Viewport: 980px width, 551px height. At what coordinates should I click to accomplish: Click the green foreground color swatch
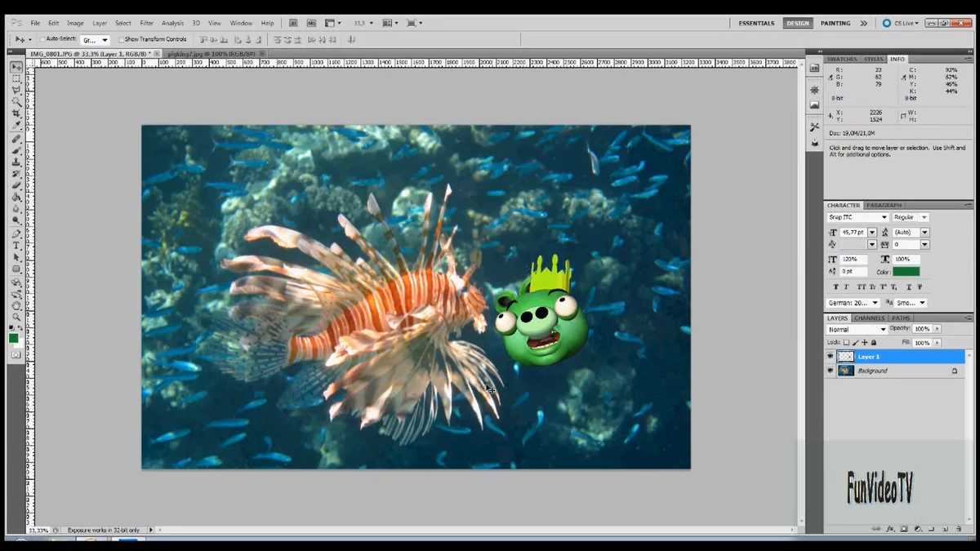[13, 336]
